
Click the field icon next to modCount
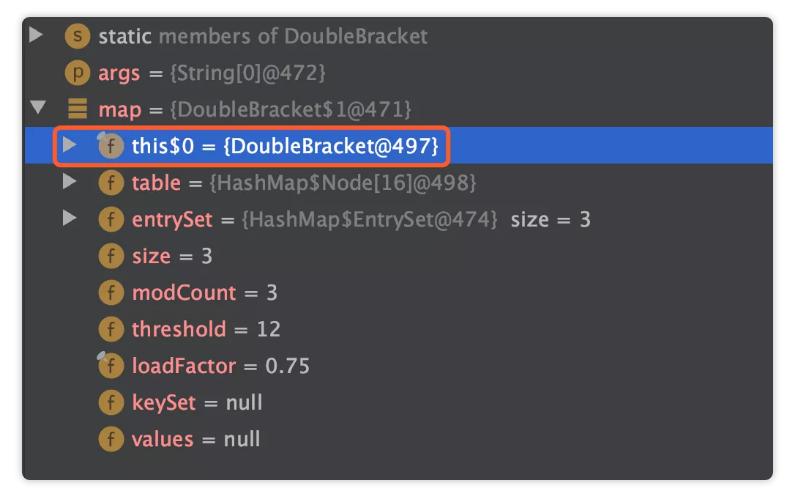tap(111, 293)
